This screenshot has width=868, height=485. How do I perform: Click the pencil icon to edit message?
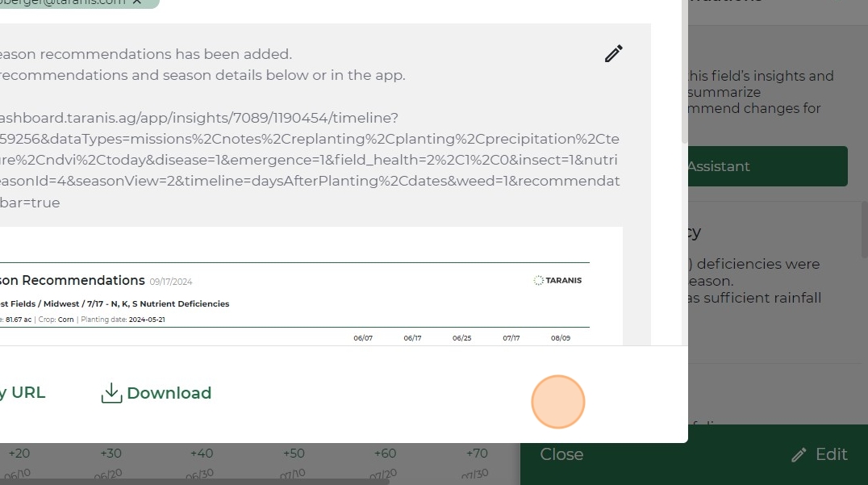(614, 54)
